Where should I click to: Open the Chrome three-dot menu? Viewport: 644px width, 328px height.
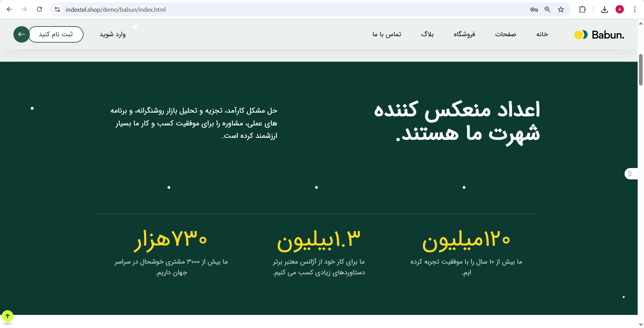(635, 9)
